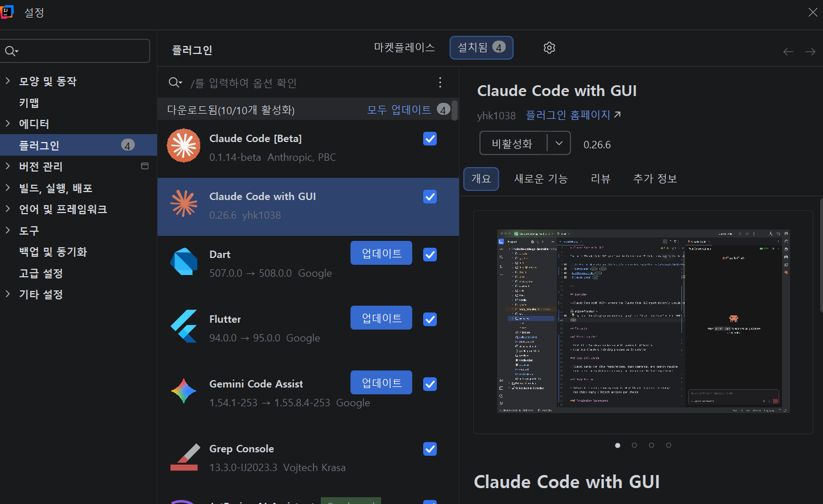
Task: Click the plugin search magnifier icon
Action: [x=175, y=83]
